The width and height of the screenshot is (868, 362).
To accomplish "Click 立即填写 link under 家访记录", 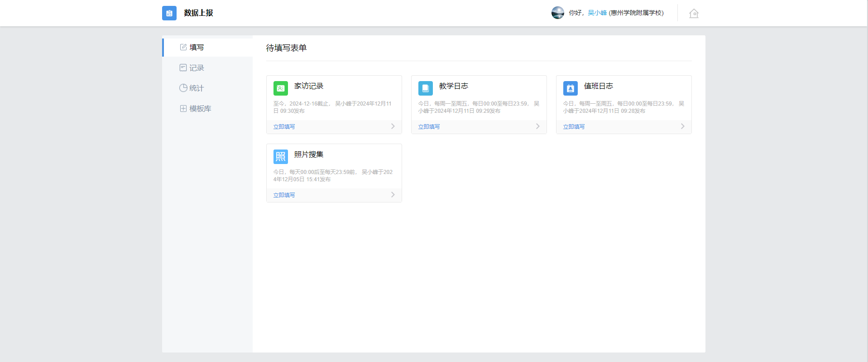I will pyautogui.click(x=284, y=127).
